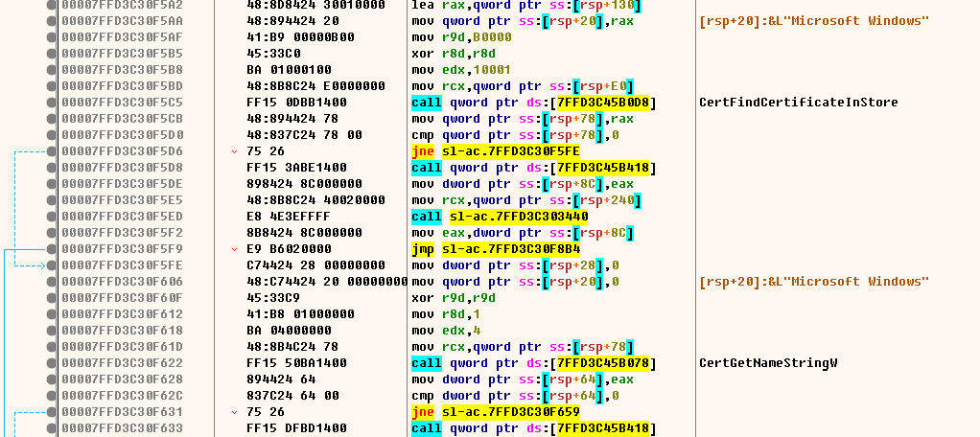The width and height of the screenshot is (980, 437).
Task: Click the "jne sl-ac.7FFD3C30F5FE" instruction
Action: tap(496, 151)
